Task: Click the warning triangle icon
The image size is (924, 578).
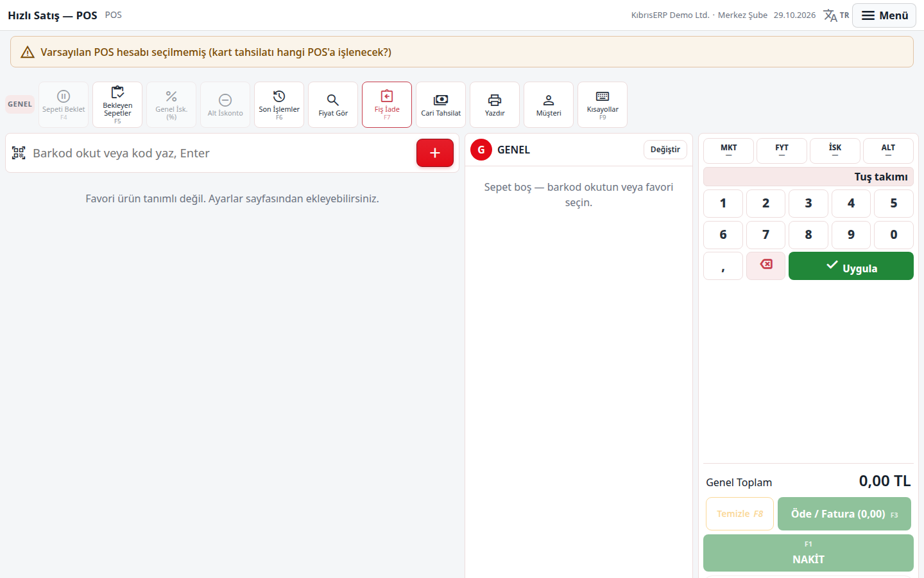Action: [28, 52]
